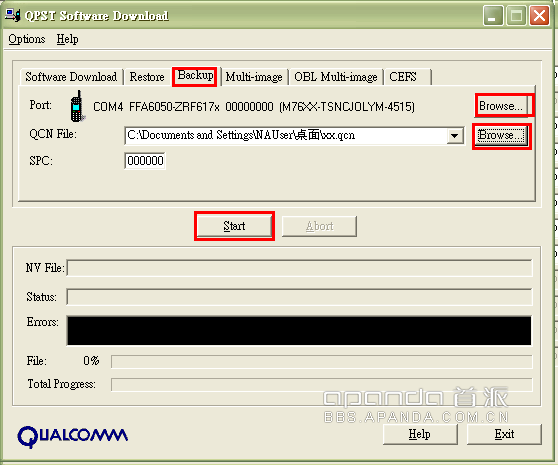Image resolution: width=558 pixels, height=465 pixels.
Task: Click inside the QCN File path field
Action: click(x=286, y=136)
